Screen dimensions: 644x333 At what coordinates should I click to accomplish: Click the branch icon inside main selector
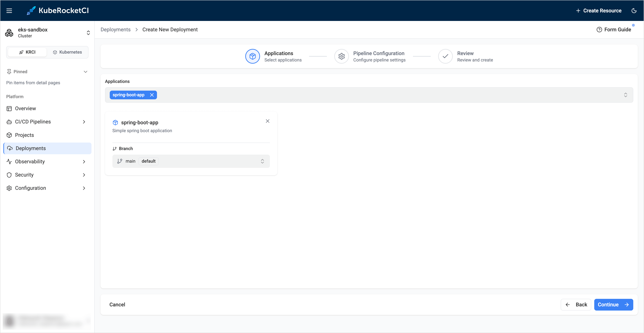click(x=120, y=161)
